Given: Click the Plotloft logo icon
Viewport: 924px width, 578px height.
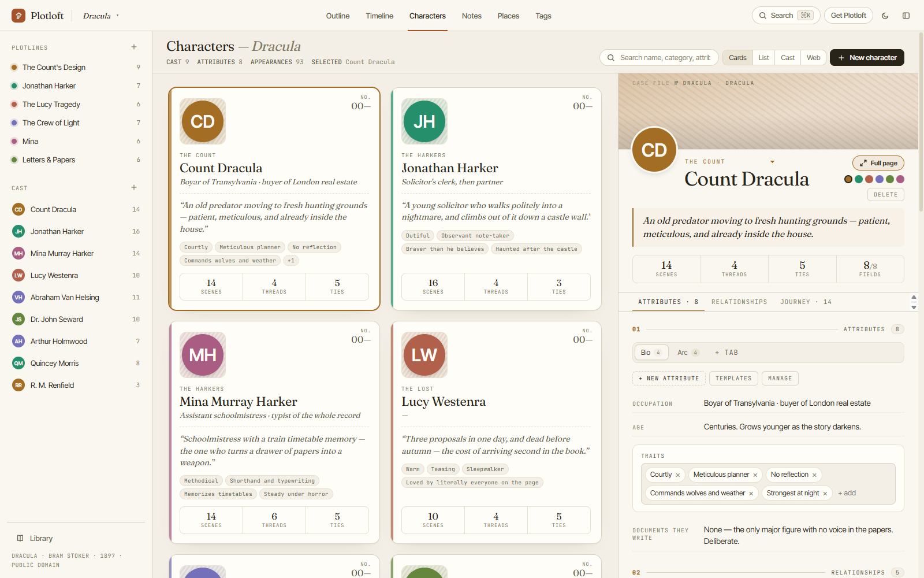Looking at the screenshot, I should click(x=18, y=16).
